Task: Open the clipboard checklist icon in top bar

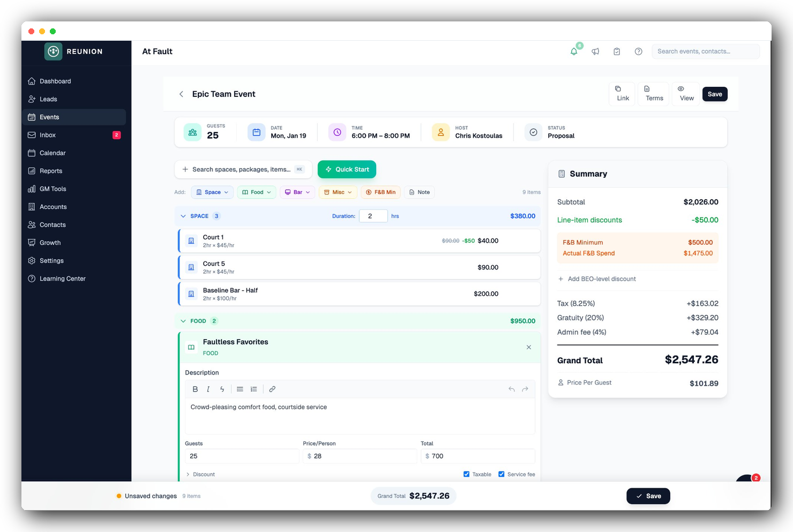Action: click(617, 51)
